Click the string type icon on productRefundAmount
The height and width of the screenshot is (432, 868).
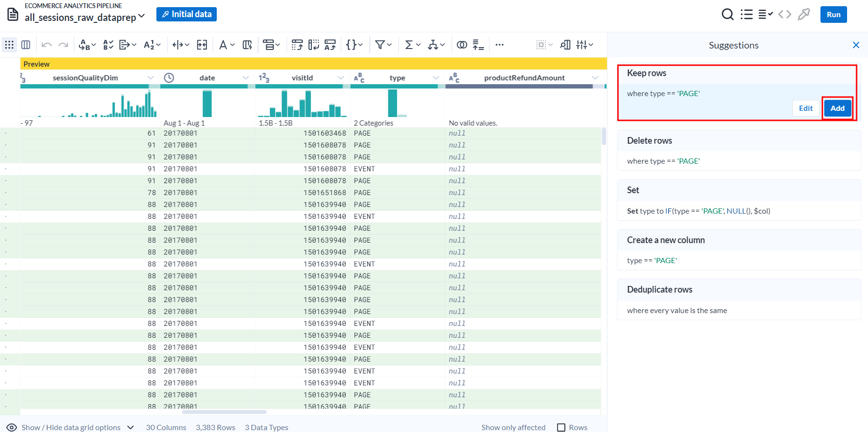[x=454, y=78]
